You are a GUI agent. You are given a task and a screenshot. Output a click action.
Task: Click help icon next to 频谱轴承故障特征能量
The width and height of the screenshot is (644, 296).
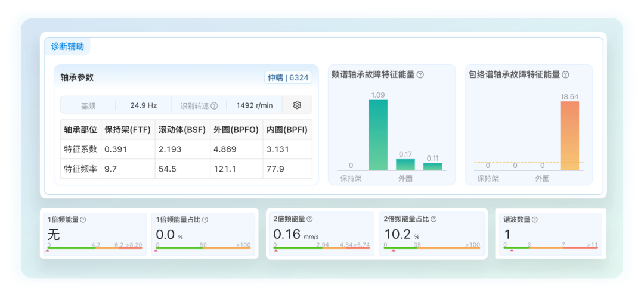point(420,75)
